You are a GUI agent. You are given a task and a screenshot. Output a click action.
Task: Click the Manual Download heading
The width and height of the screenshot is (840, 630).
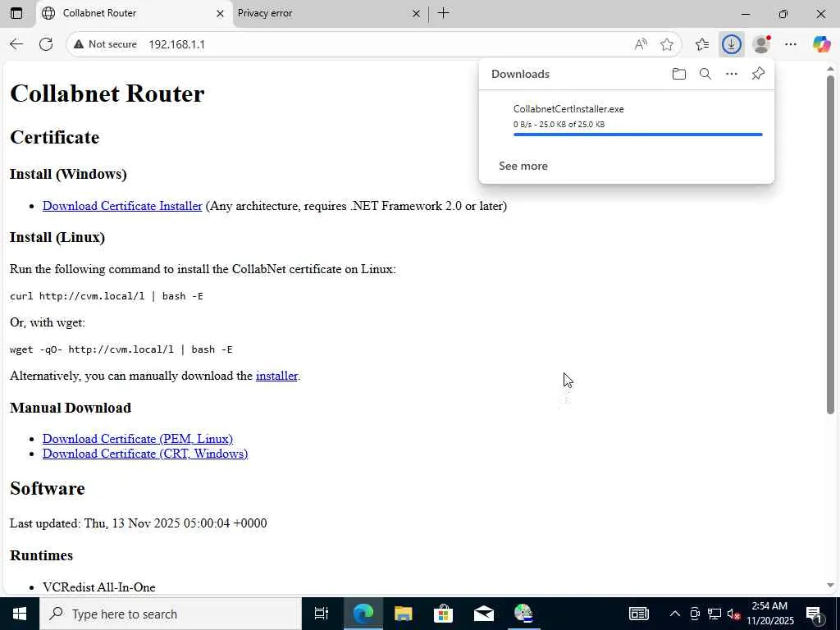click(x=71, y=408)
